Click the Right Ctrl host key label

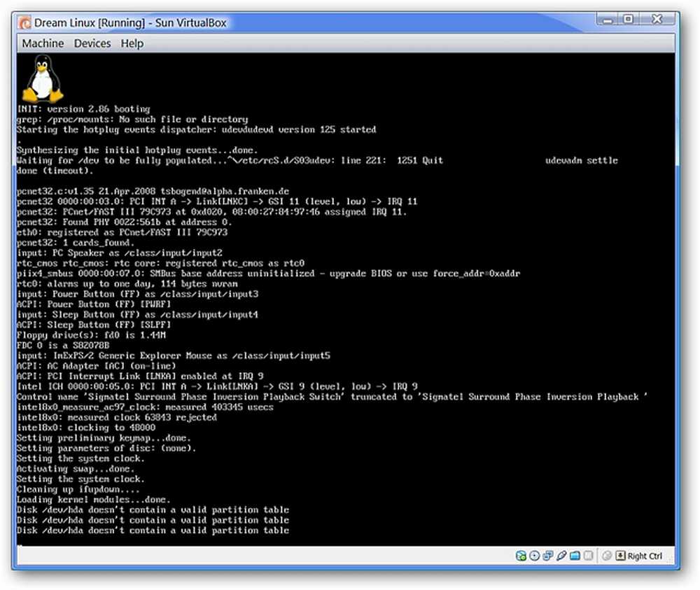click(645, 556)
